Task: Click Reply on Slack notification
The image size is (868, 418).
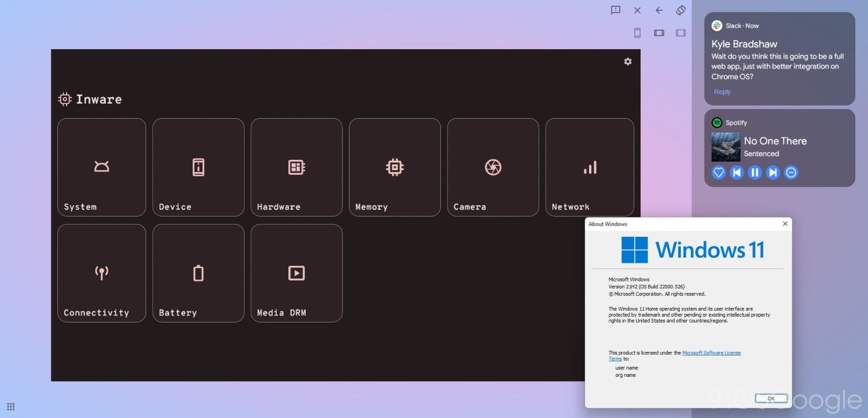Action: click(722, 92)
